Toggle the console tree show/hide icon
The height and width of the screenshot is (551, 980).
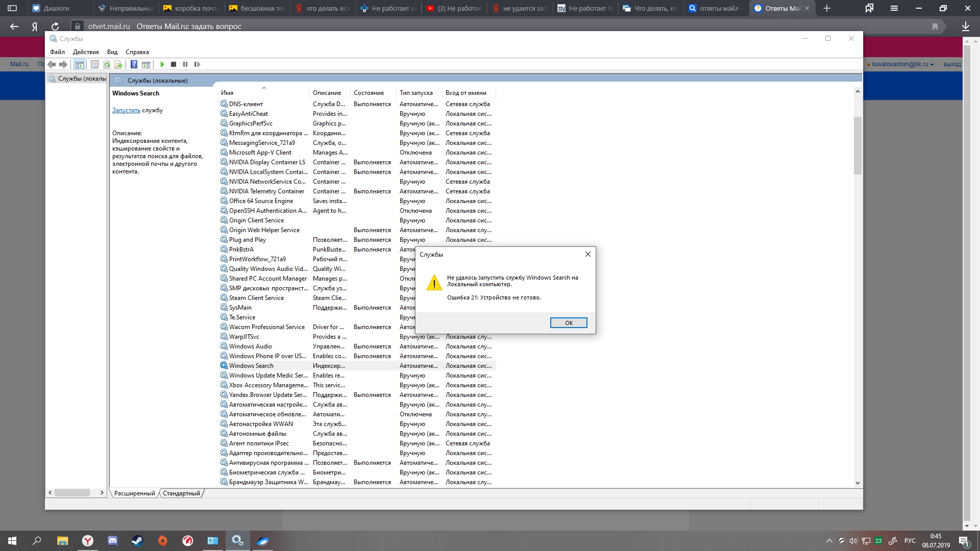(x=79, y=64)
